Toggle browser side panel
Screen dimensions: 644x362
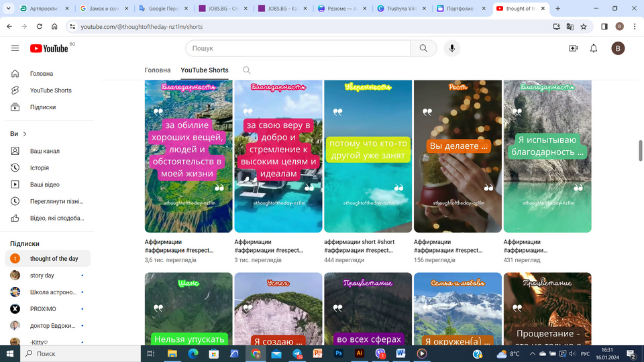pyautogui.click(x=604, y=27)
